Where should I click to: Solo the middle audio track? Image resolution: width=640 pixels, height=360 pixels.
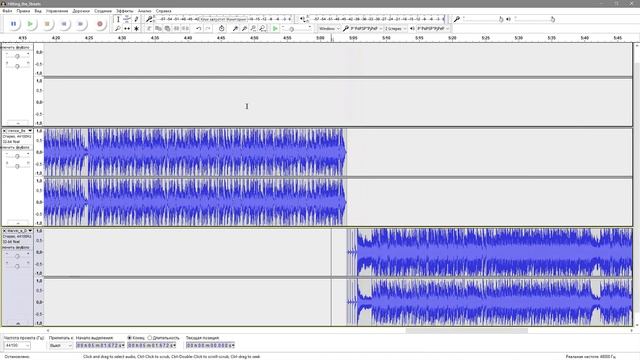[24, 147]
